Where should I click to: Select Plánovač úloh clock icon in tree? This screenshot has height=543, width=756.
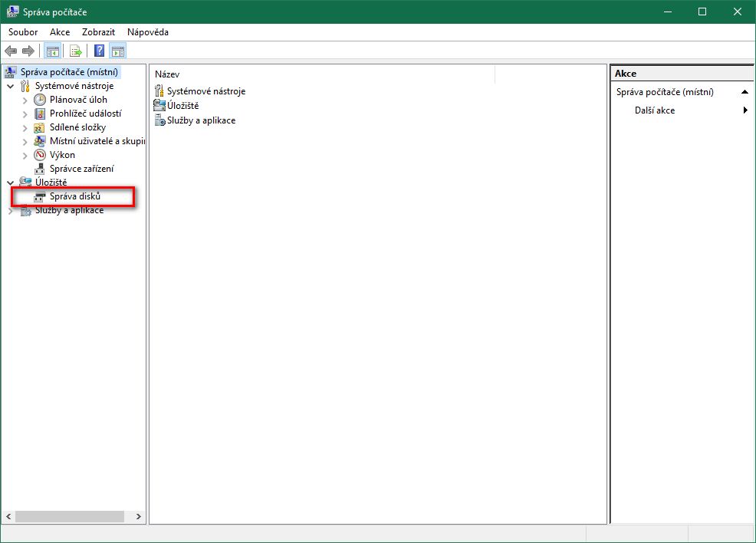[41, 100]
